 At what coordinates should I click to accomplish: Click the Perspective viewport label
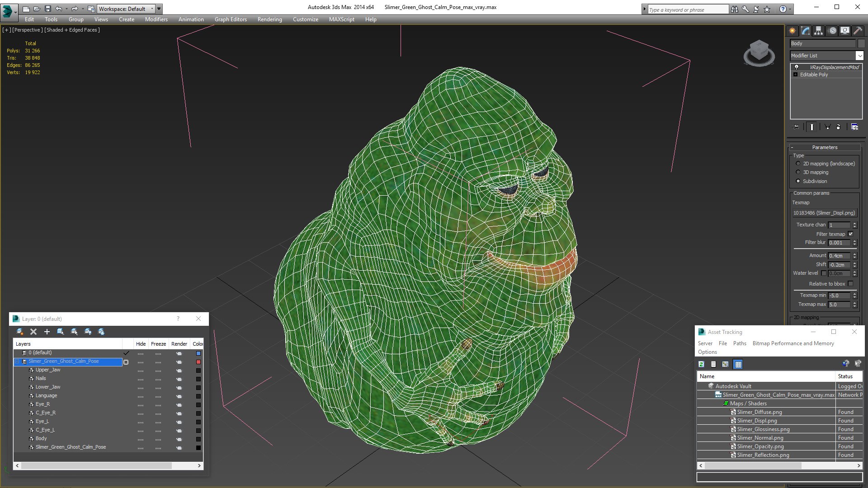coord(28,30)
